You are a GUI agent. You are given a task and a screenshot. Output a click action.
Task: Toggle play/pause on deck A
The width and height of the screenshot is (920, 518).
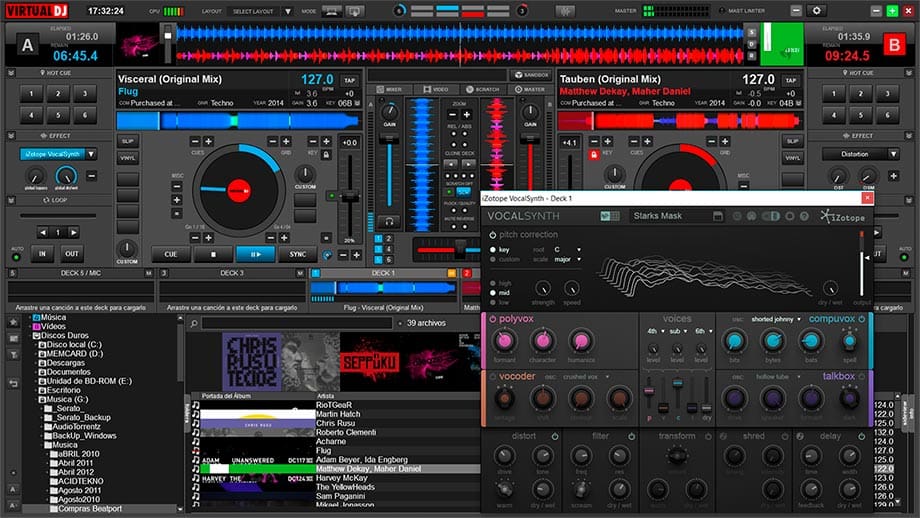(255, 254)
